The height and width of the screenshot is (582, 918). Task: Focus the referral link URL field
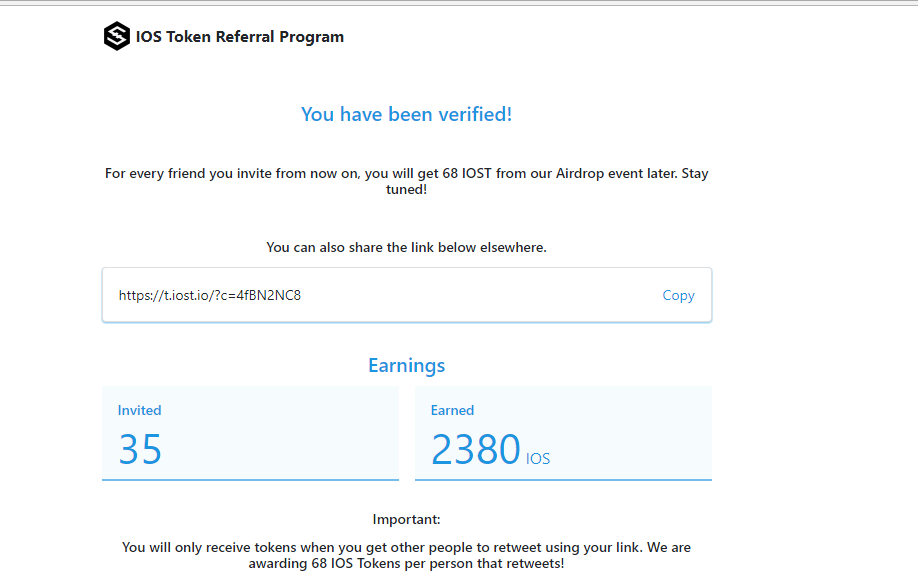380,295
